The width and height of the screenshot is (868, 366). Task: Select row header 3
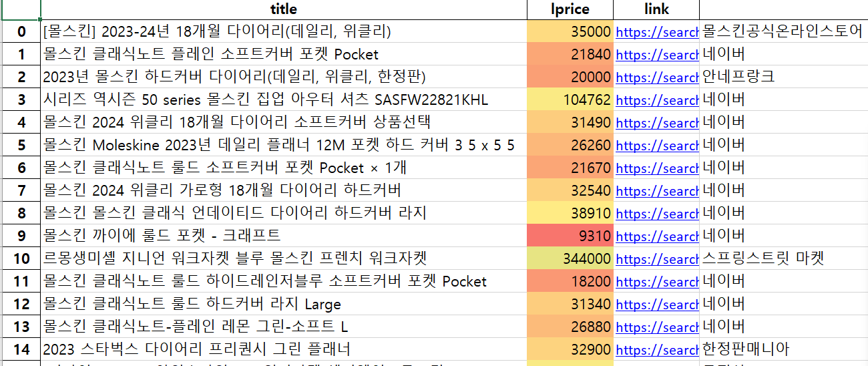click(x=21, y=100)
